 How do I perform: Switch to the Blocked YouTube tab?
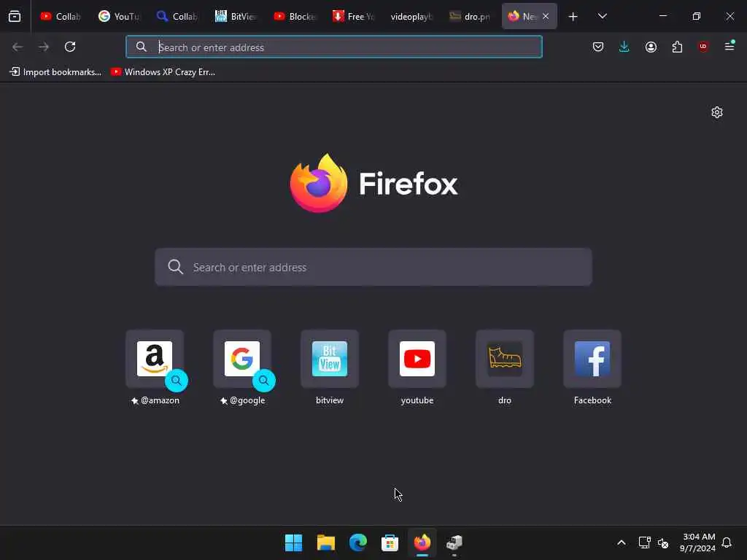point(294,16)
